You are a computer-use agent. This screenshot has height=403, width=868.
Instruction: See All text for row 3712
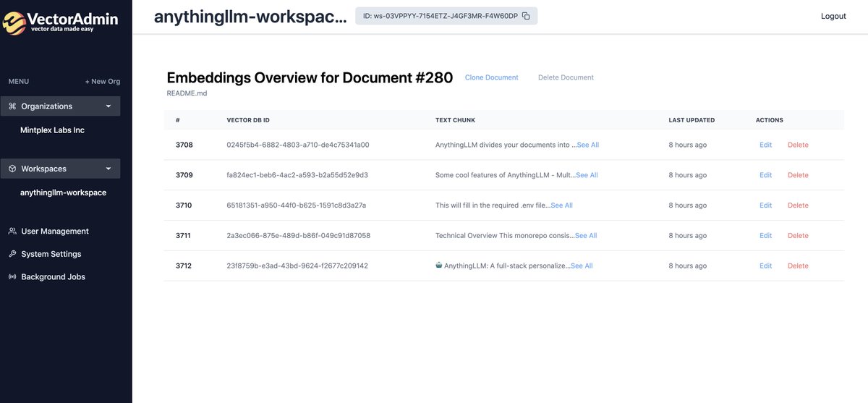(582, 266)
